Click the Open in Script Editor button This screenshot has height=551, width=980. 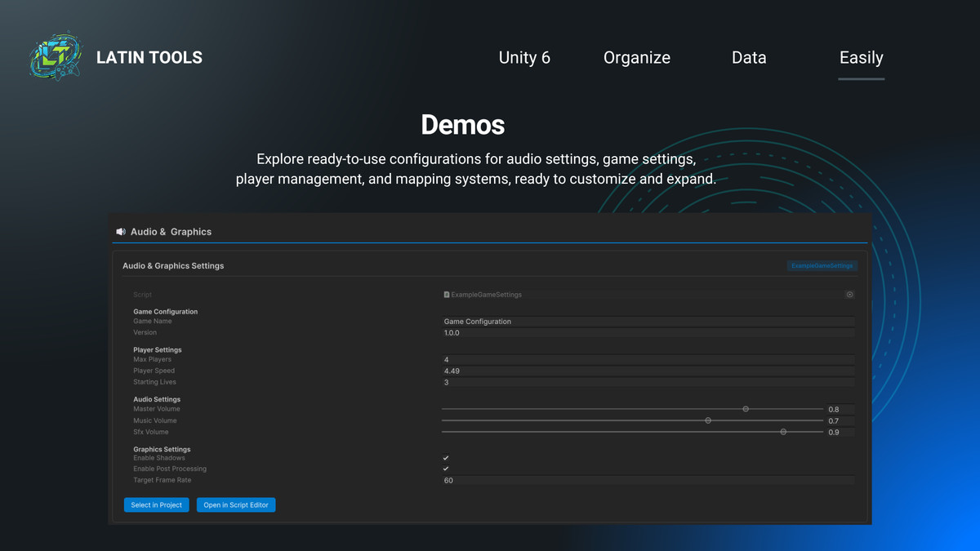click(236, 505)
